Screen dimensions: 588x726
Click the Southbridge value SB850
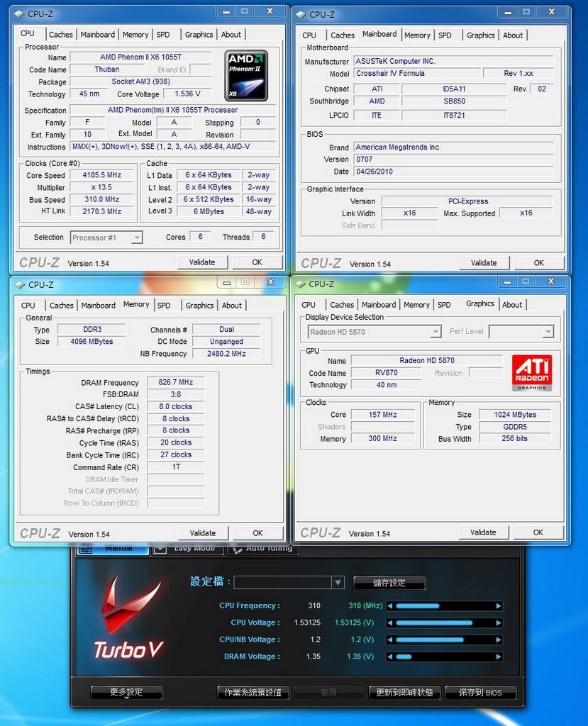point(454,101)
